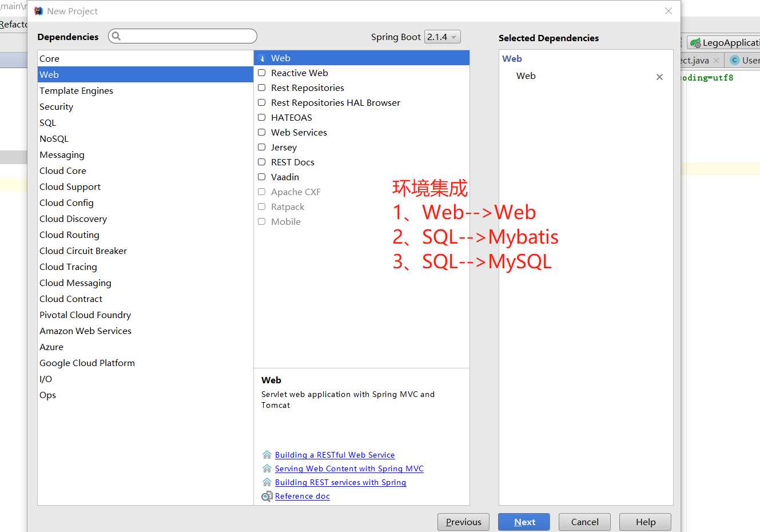Switch to the User tab in IDE window

tap(743, 60)
